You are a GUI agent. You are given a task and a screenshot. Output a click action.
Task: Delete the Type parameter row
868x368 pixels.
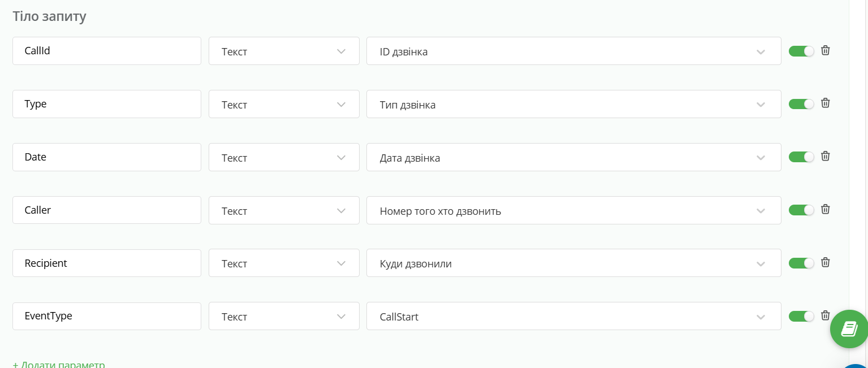825,103
